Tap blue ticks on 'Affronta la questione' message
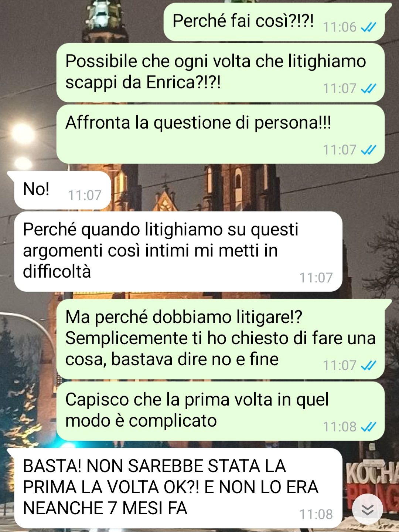The image size is (399, 532). coord(368,150)
